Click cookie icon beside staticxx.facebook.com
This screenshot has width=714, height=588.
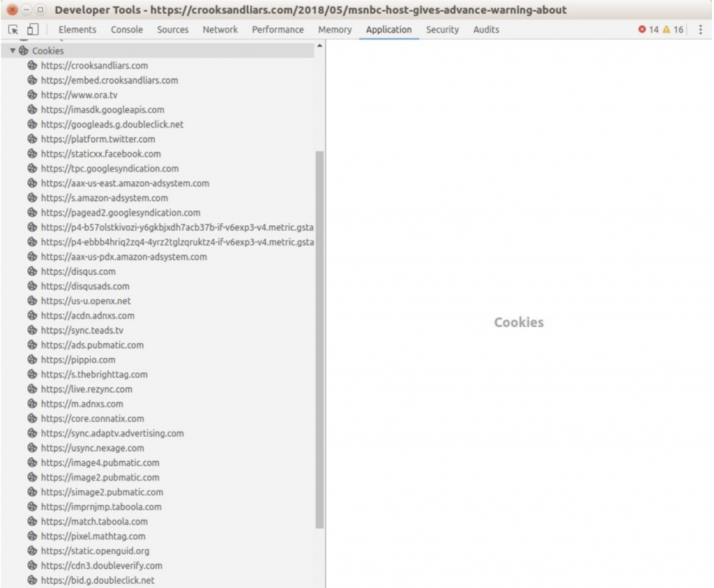click(x=32, y=153)
